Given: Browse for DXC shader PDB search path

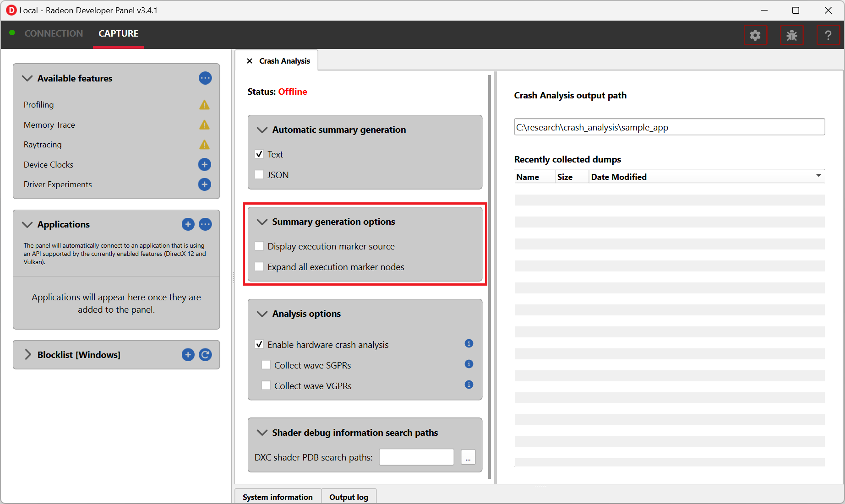Looking at the screenshot, I should point(468,457).
